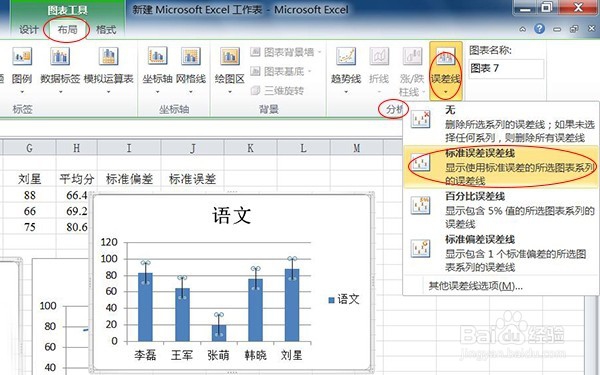Click the 图表名称 input box

click(506, 69)
